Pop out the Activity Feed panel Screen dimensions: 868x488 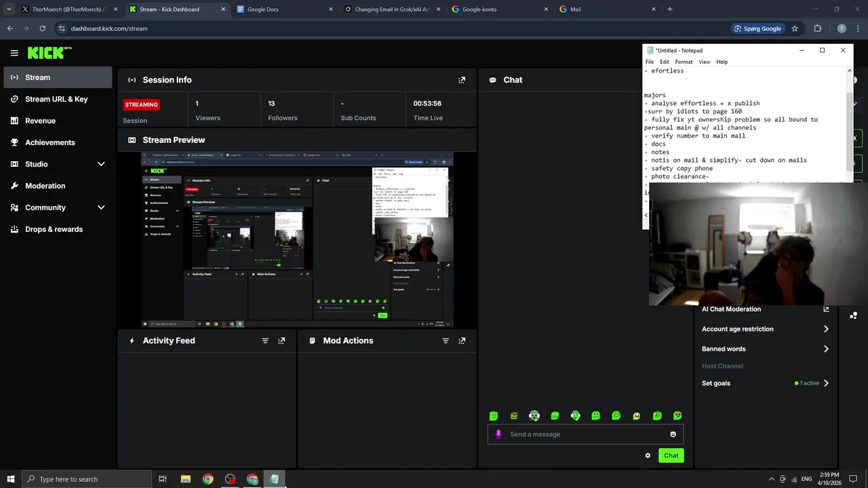(281, 341)
